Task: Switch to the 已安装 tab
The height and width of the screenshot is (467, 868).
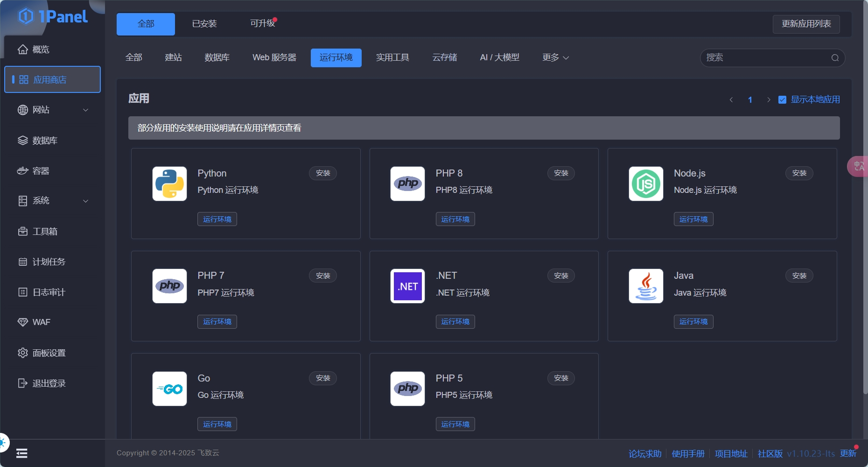Action: (x=204, y=24)
